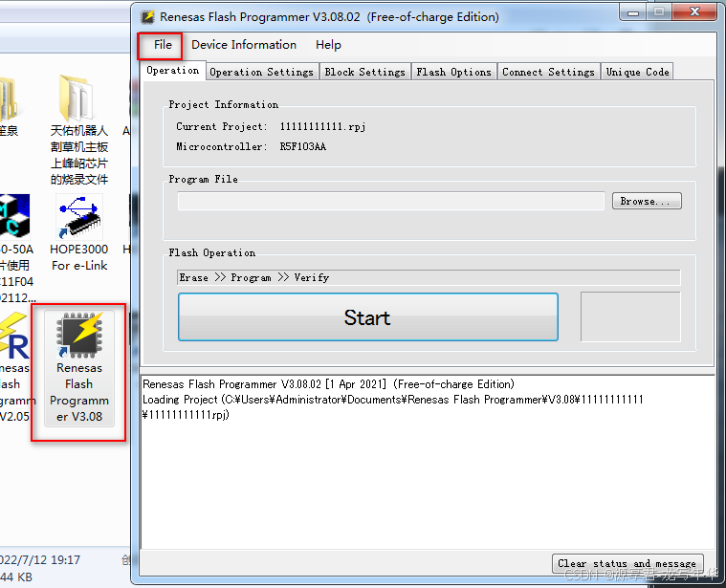Click the 11111111111.rpj project name text
The height and width of the screenshot is (588, 726).
click(322, 126)
